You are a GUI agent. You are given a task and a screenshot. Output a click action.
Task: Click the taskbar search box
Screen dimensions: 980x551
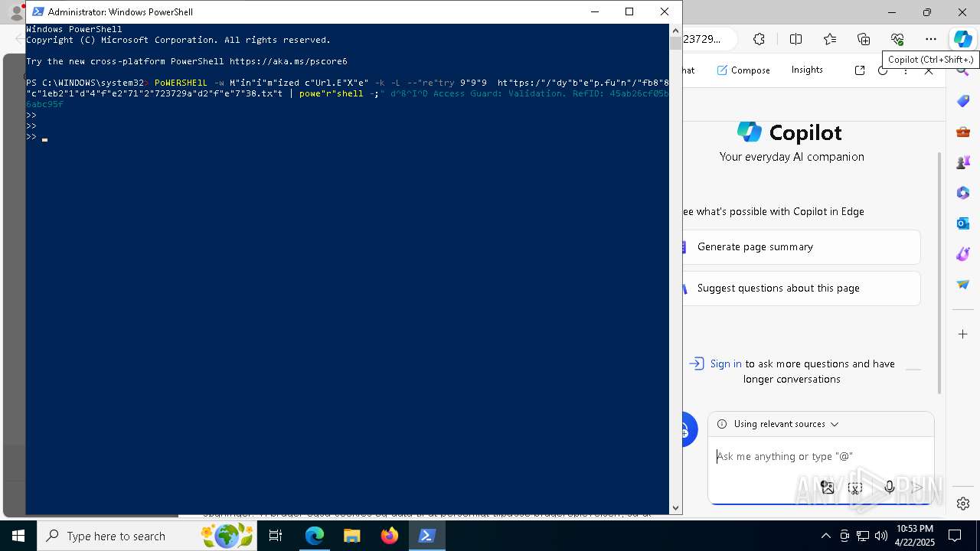[x=147, y=536]
